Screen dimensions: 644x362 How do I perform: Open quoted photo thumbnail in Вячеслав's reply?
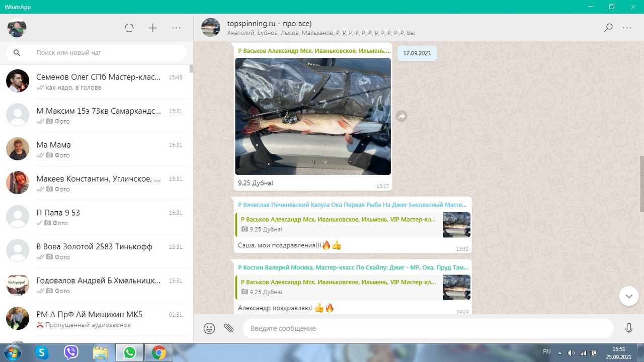[x=457, y=225]
